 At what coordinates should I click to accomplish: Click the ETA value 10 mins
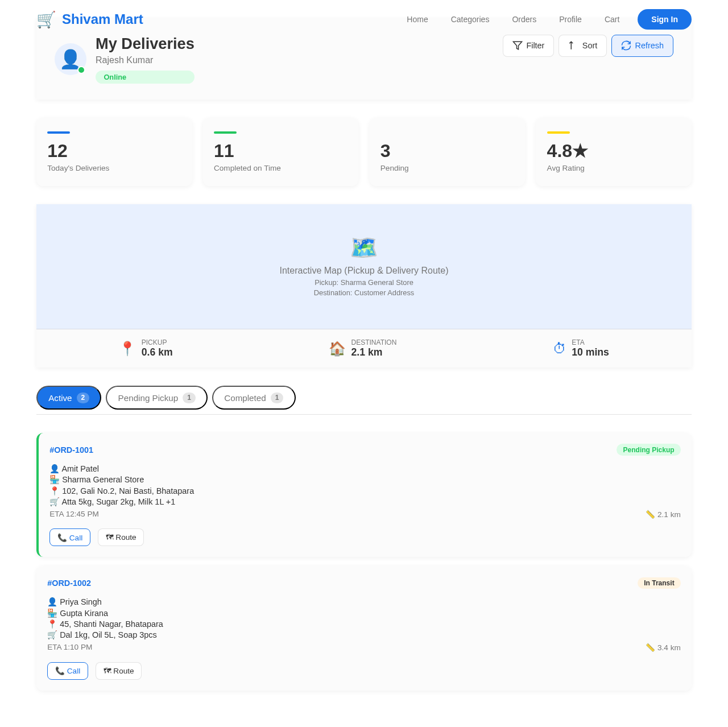(x=590, y=352)
